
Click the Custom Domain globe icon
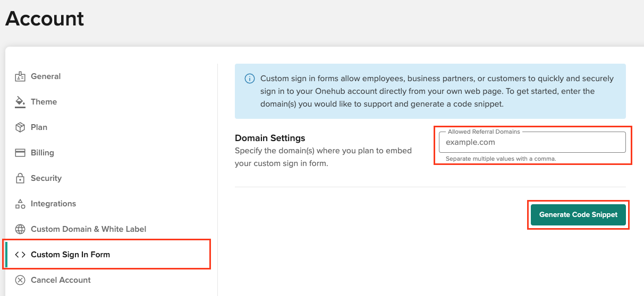click(x=20, y=229)
